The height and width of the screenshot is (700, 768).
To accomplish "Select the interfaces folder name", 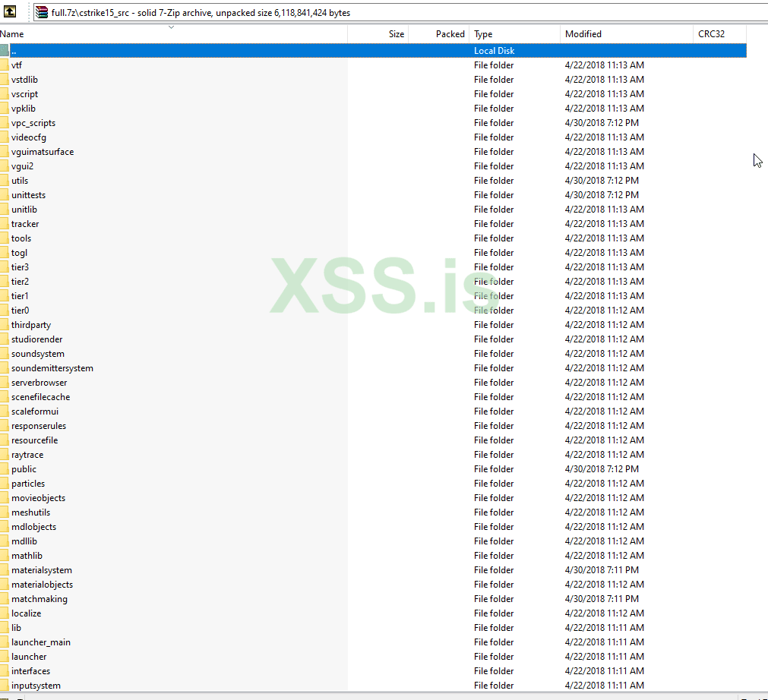I will click(x=31, y=672).
